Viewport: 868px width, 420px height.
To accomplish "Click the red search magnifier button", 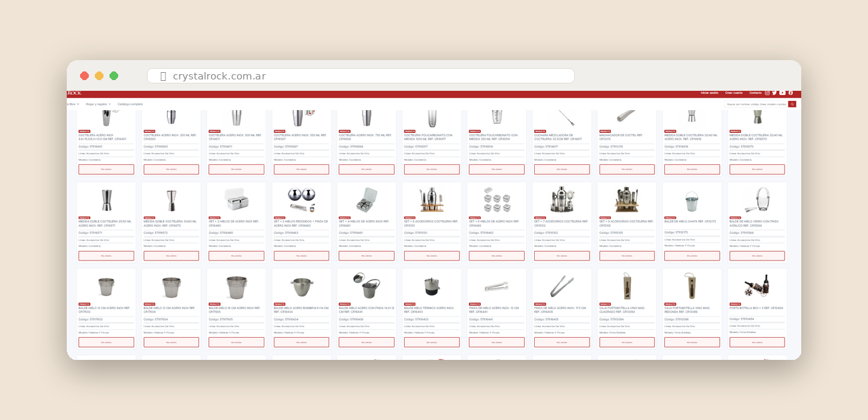I will coord(793,104).
